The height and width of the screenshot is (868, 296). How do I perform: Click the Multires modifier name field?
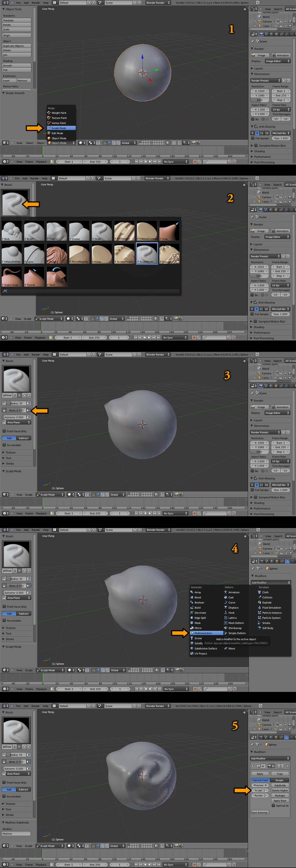coord(16,834)
